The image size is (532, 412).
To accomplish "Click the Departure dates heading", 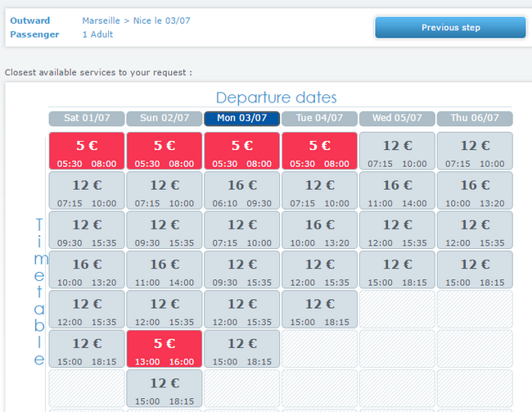I will point(276,97).
